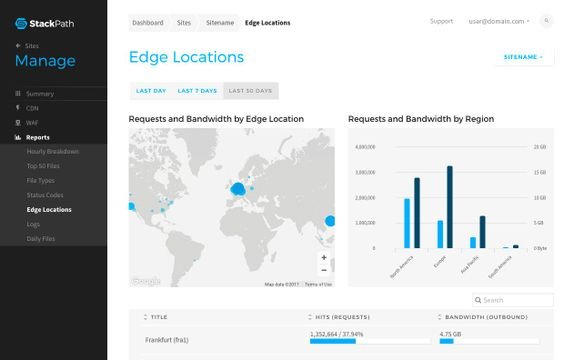The height and width of the screenshot is (360, 574).
Task: Click the WAF shield icon
Action: pos(18,123)
